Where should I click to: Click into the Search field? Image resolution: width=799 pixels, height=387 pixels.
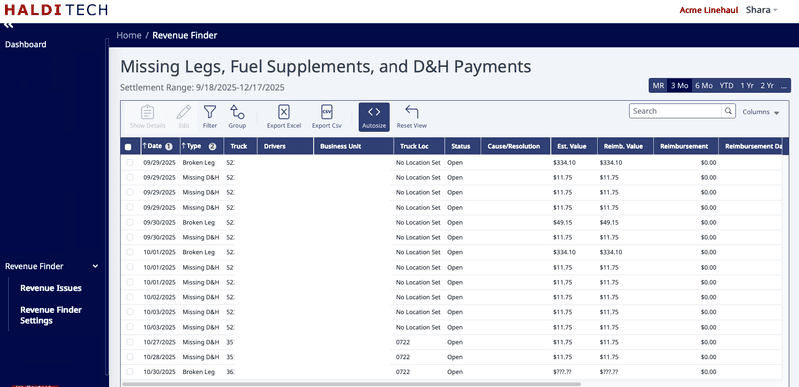[x=676, y=111]
